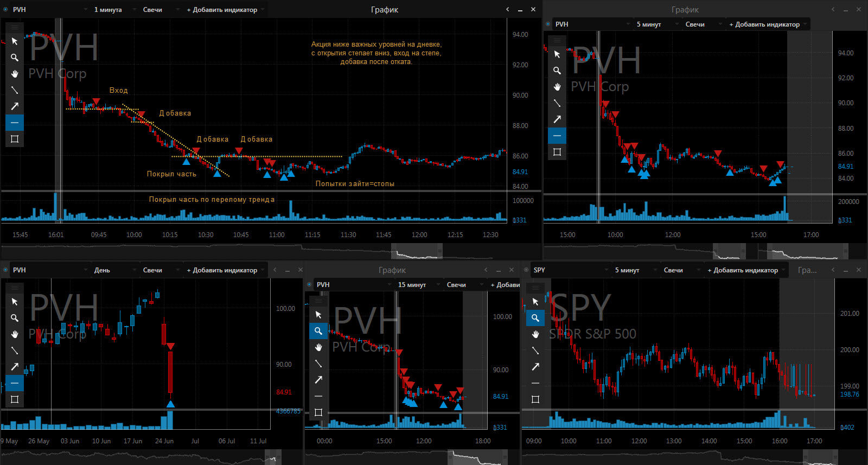
Task: Select hand pan tool in SPY chart
Action: point(535,334)
